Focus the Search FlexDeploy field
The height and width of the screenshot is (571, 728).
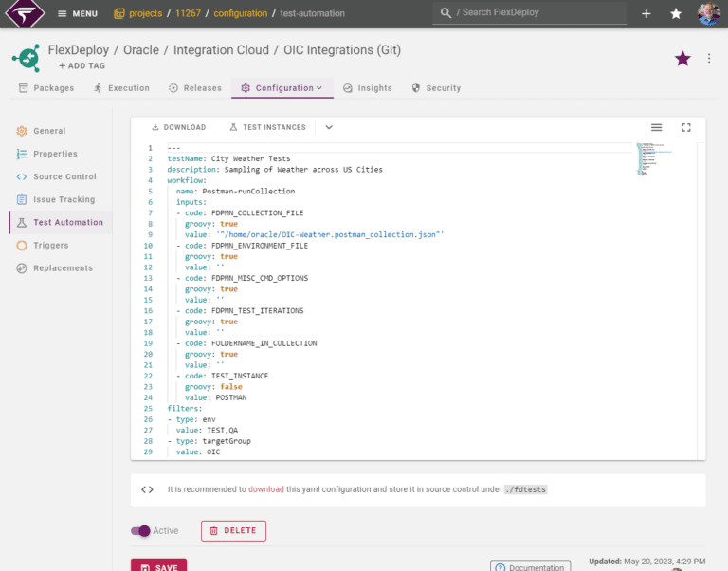[x=529, y=12]
